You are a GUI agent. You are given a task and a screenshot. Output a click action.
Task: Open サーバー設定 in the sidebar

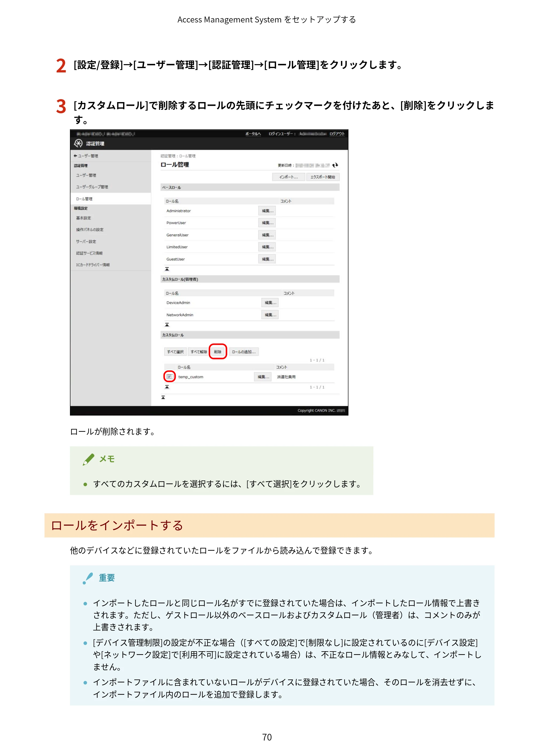[x=86, y=241]
